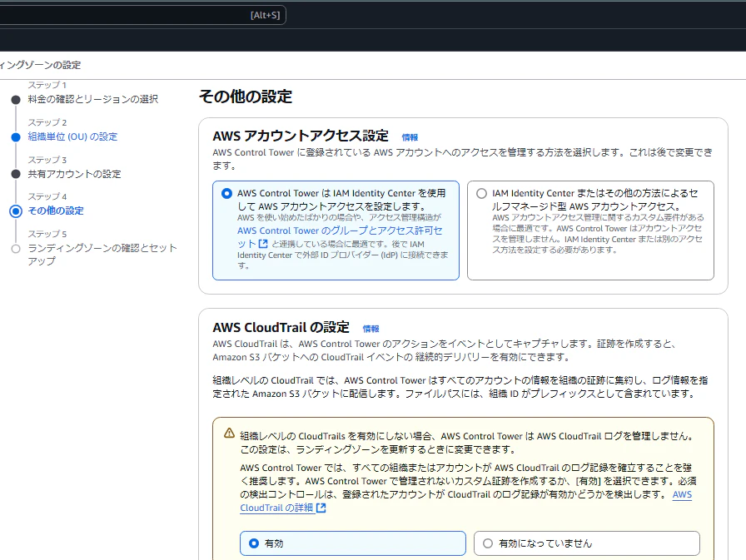Open the AWS CloudTrail の詳細 link
The height and width of the screenshot is (560, 746).
(x=276, y=508)
